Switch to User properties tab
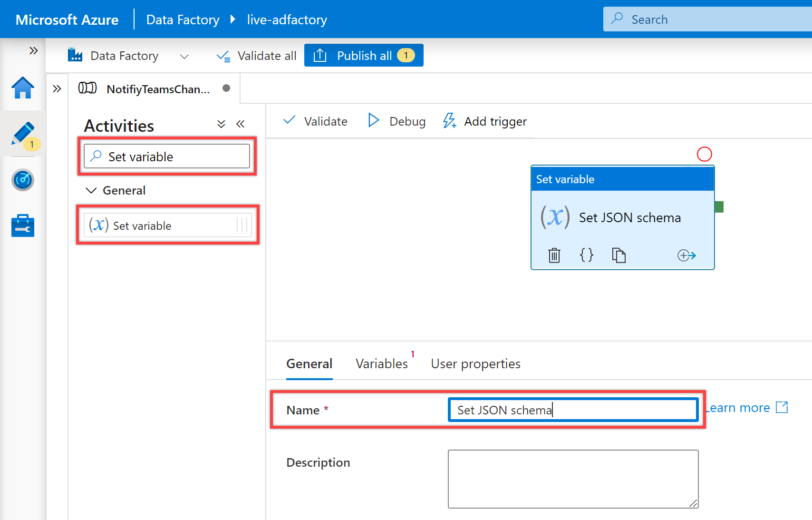Image resolution: width=812 pixels, height=520 pixels. click(475, 364)
